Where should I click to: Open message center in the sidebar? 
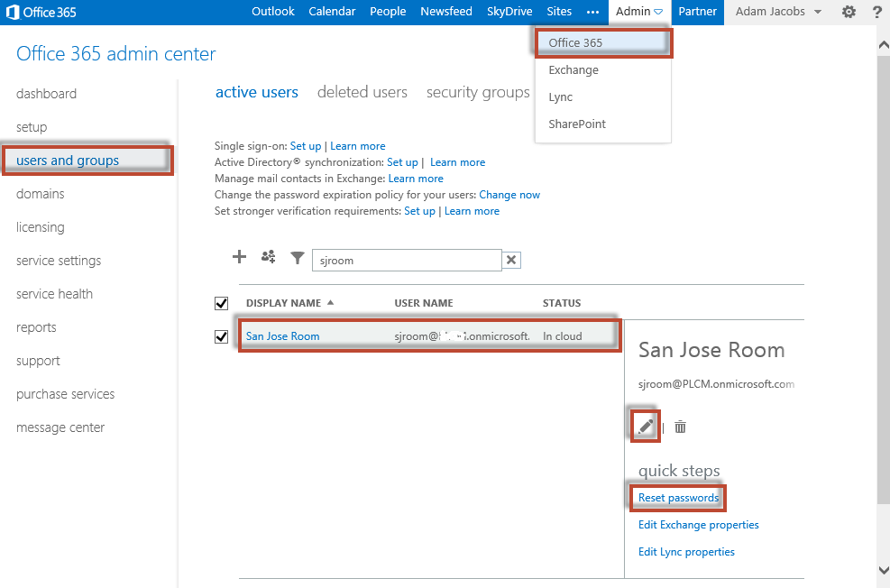(60, 427)
